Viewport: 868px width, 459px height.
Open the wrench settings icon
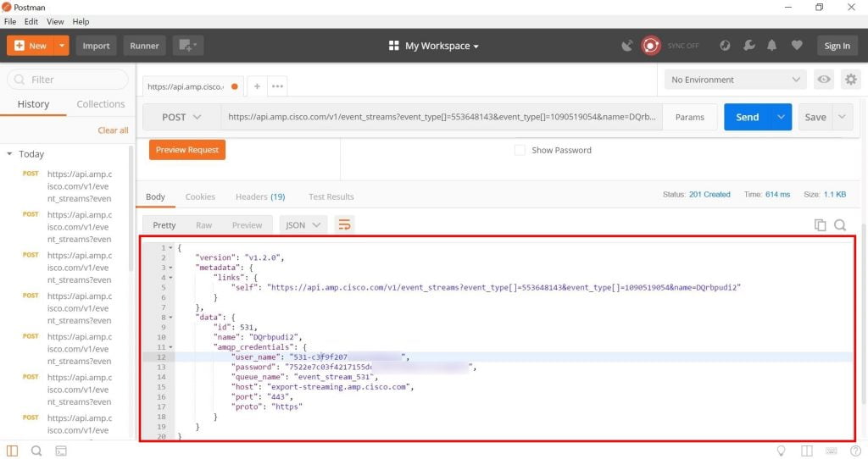click(749, 46)
